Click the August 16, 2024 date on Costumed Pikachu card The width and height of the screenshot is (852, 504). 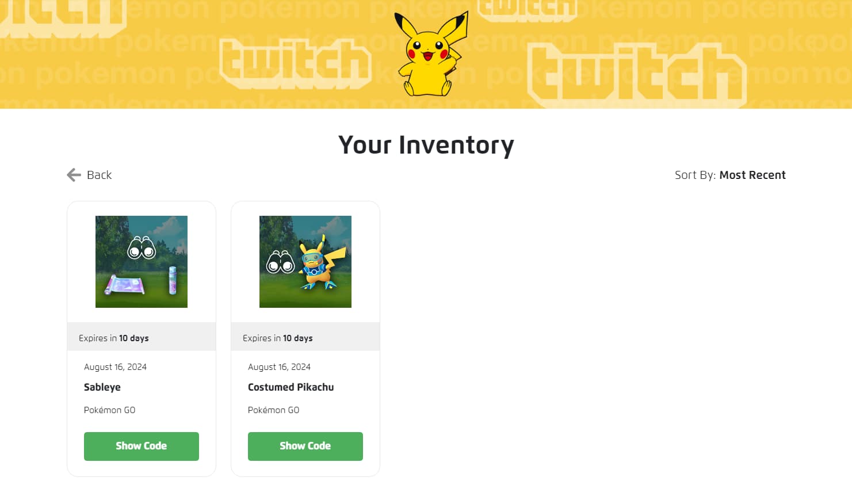coord(279,367)
